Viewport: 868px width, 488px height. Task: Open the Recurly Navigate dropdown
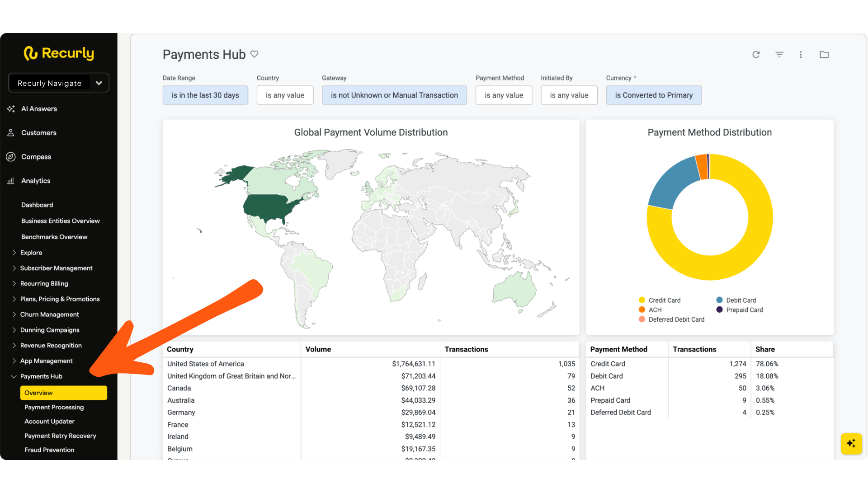tap(59, 83)
